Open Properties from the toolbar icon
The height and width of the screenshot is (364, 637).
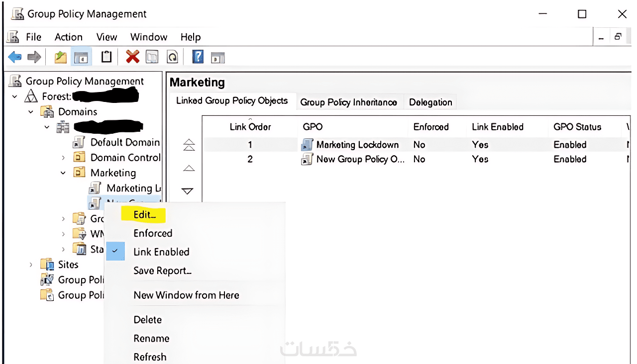(x=152, y=57)
